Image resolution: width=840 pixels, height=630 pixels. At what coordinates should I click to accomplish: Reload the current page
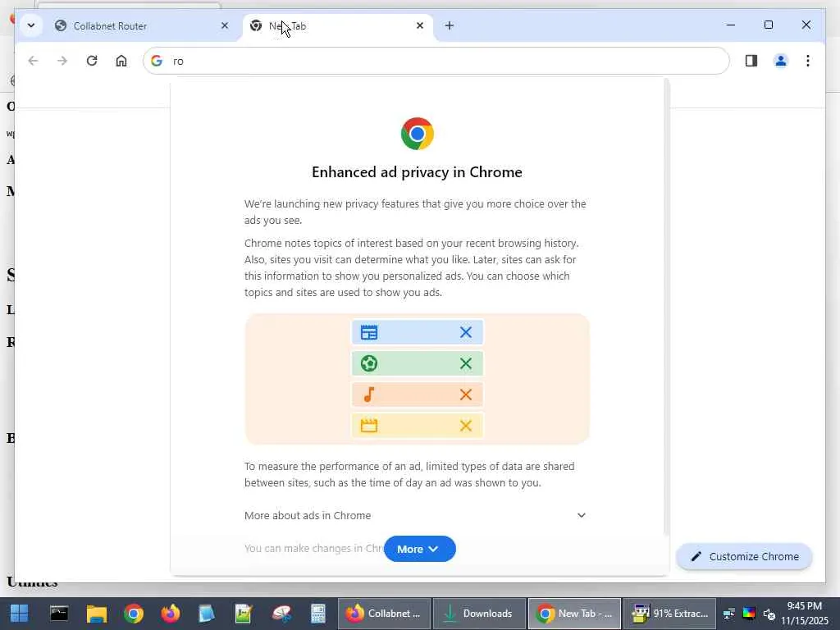(92, 61)
